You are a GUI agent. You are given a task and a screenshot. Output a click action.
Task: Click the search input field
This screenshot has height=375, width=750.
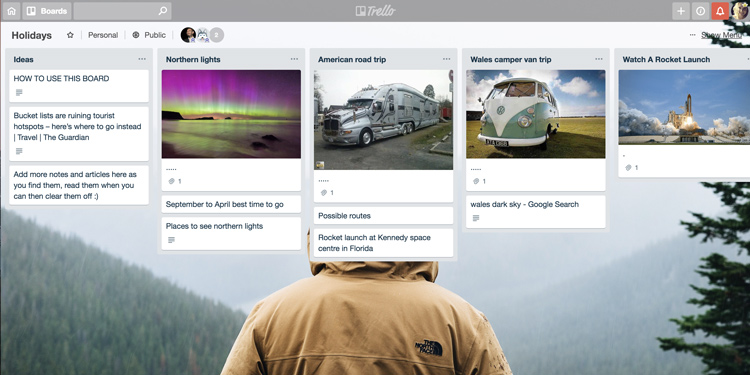(122, 11)
